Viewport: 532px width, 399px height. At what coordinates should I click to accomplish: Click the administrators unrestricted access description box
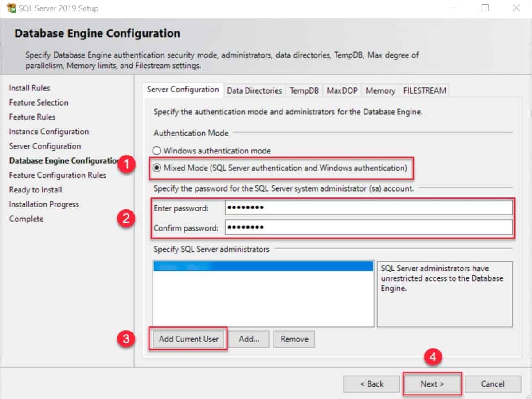click(445, 294)
